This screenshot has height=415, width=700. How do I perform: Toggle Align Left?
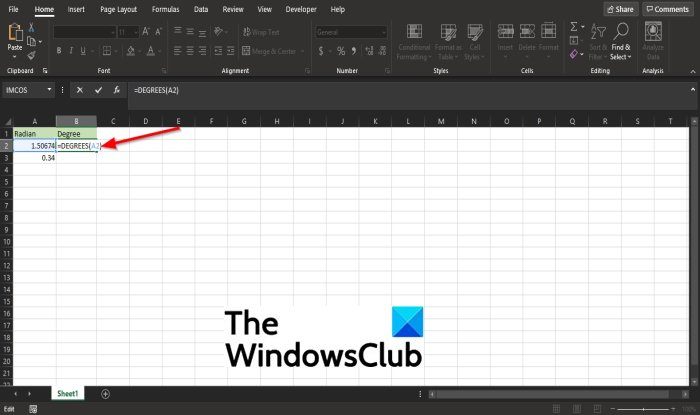point(178,51)
